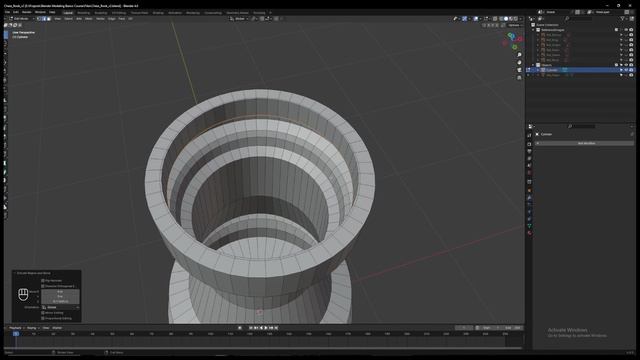Enable face select mode
Image resolution: width=640 pixels, height=360 pixels.
49,19
